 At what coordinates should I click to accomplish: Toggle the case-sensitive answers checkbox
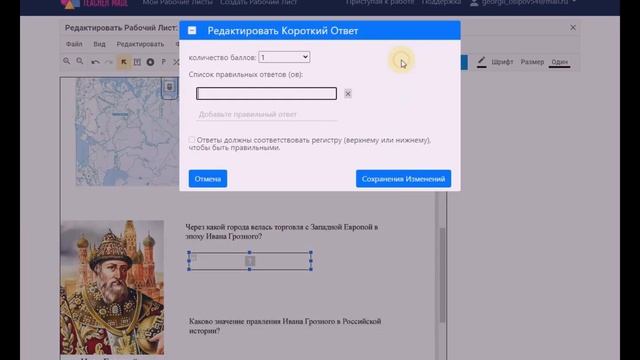192,140
